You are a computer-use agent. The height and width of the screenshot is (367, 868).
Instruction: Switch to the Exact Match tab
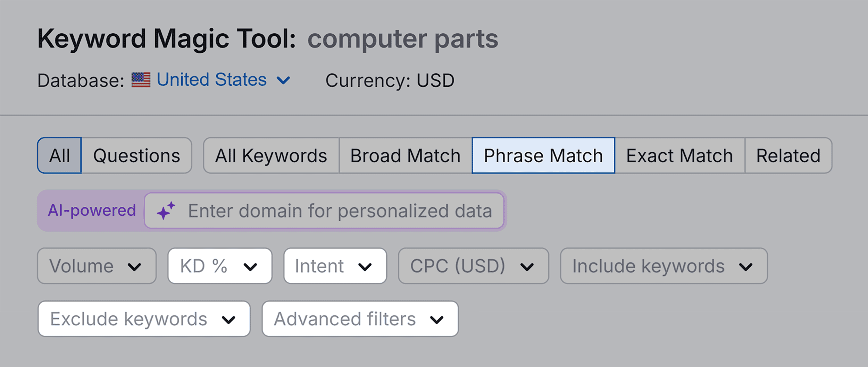(679, 155)
